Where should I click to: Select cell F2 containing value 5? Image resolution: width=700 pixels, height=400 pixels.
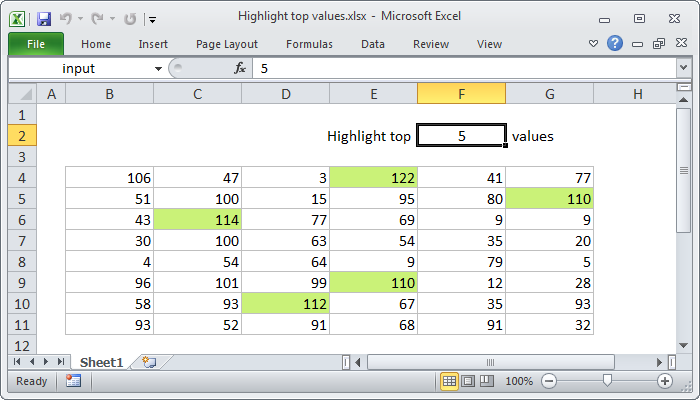click(461, 136)
